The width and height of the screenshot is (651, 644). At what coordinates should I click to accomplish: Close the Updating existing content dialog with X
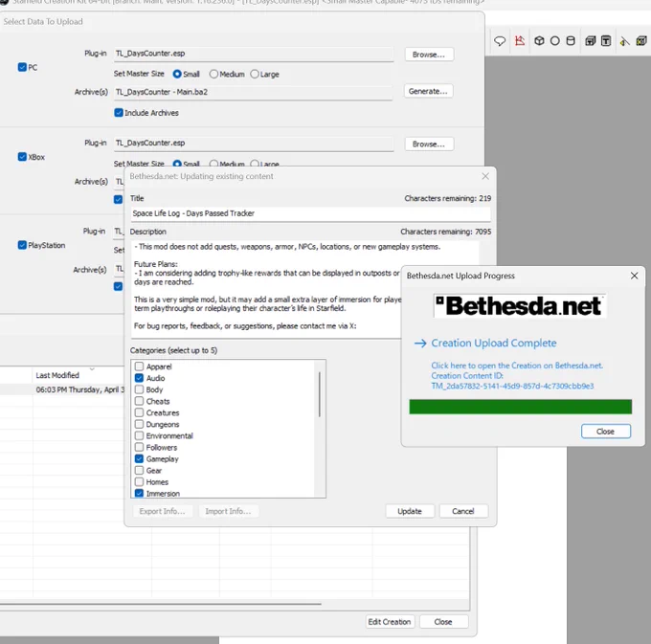[485, 176]
